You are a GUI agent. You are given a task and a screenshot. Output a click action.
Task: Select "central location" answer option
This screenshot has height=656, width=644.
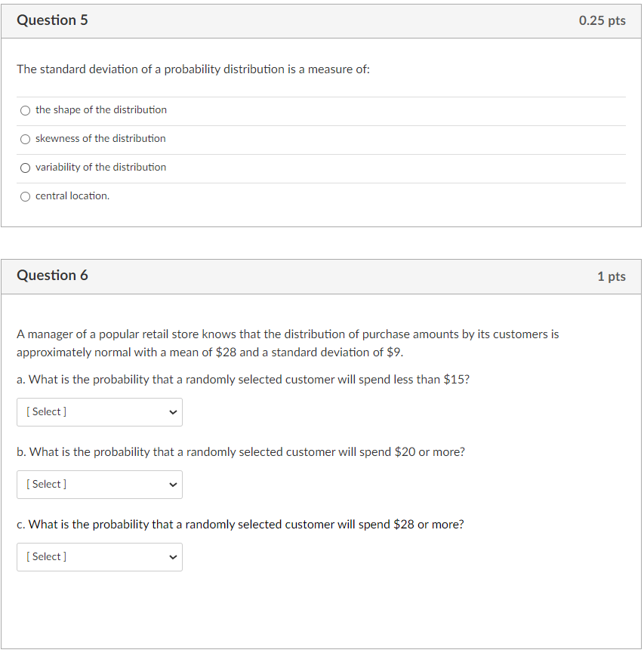25,196
